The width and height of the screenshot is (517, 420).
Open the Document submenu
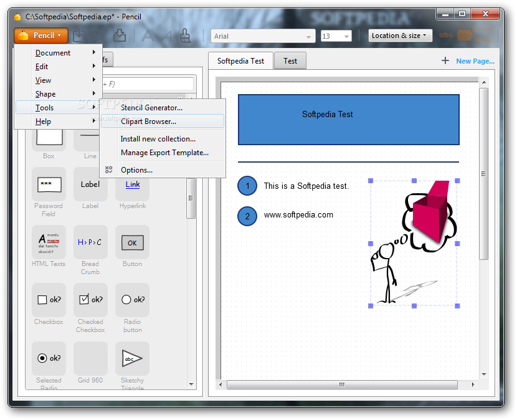tap(58, 53)
